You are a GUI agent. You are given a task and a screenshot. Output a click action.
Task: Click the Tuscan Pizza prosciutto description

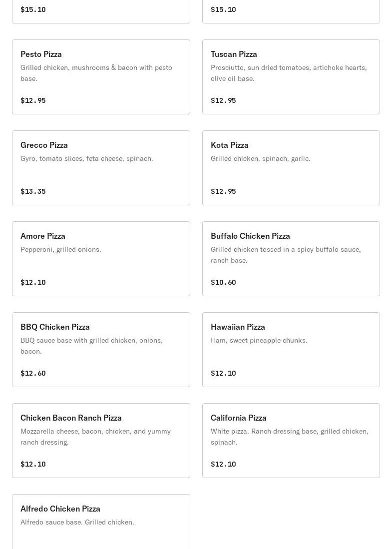[289, 73]
